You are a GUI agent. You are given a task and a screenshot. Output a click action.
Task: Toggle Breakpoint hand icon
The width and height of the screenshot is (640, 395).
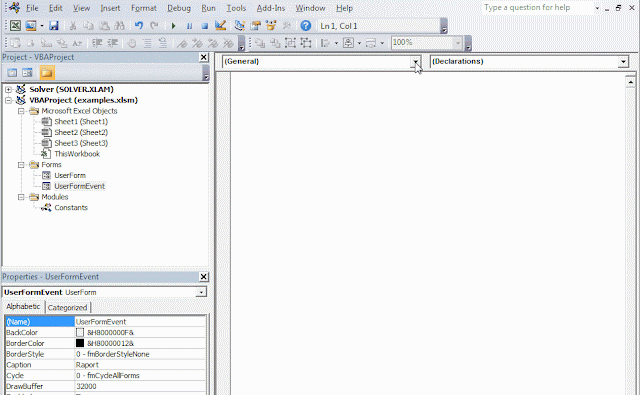point(131,43)
